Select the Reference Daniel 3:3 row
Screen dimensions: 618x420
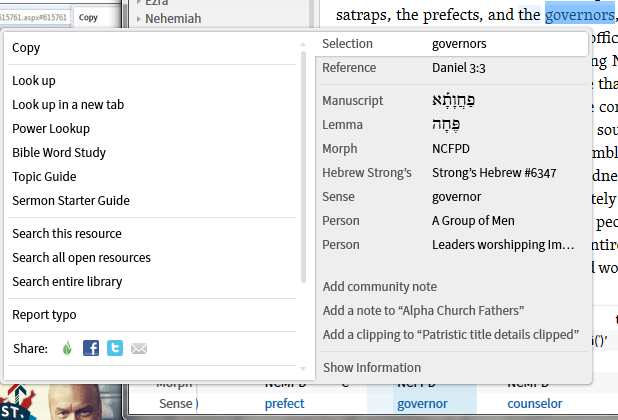click(453, 68)
